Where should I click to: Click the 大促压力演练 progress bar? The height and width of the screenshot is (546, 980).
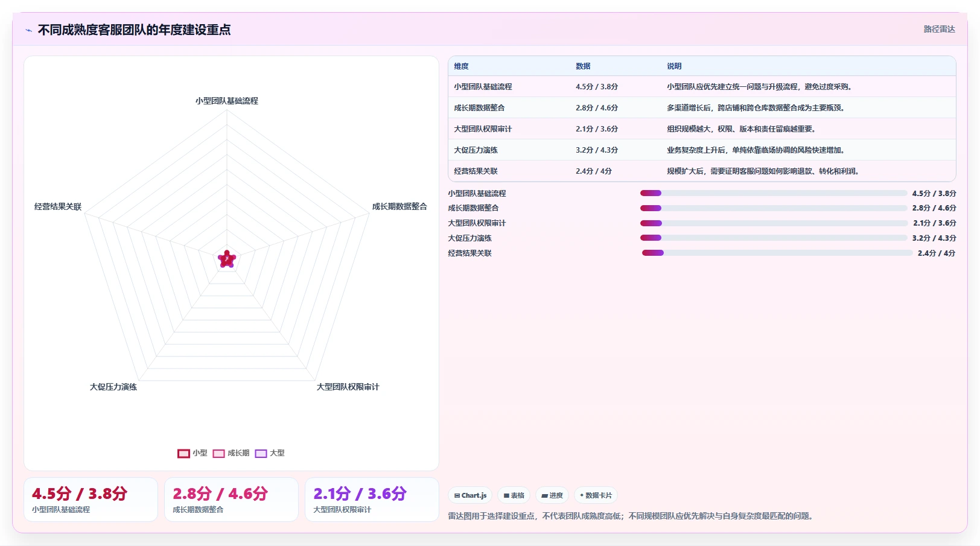pyautogui.click(x=774, y=238)
